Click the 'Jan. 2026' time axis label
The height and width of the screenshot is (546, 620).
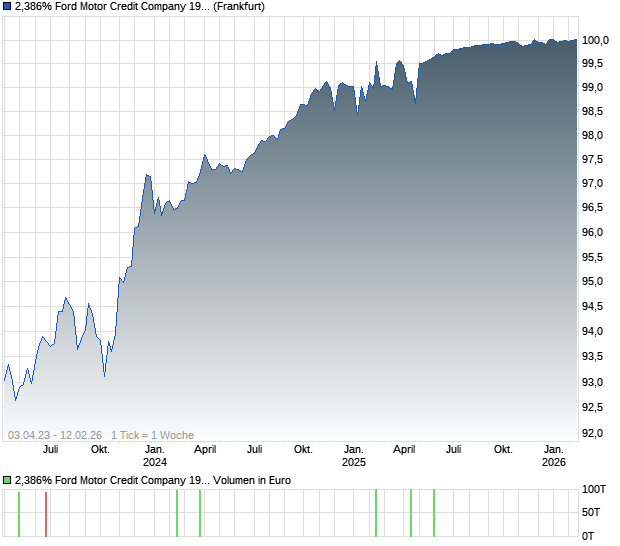point(554,455)
